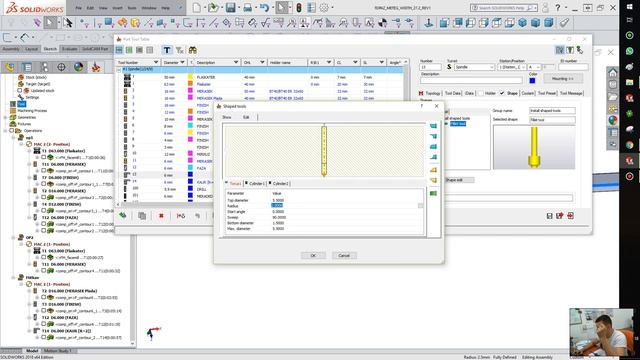640x360 pixels.
Task: Toggle the checkbox of operation under T7 D6.000 (FINISH)
Action: [43, 184]
